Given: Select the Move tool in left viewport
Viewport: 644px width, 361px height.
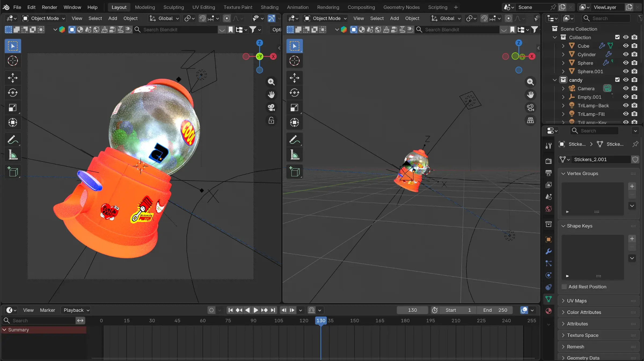Looking at the screenshot, I should 13,78.
